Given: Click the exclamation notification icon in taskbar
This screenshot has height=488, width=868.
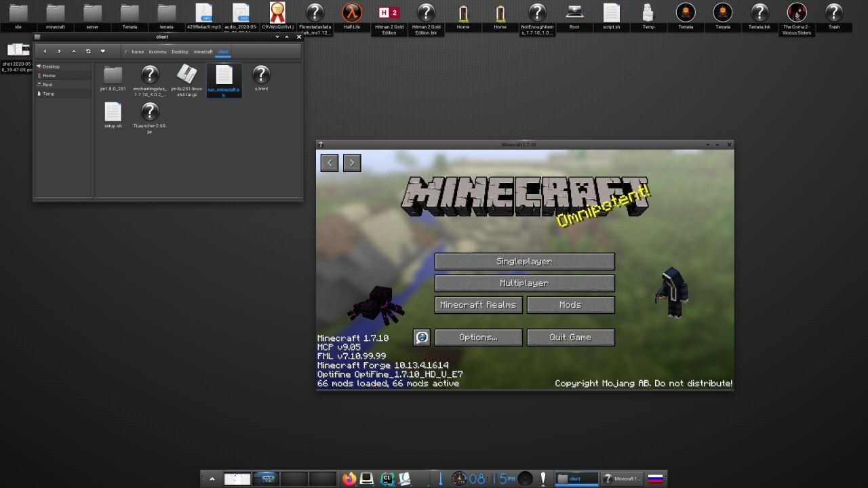Looking at the screenshot, I should point(543,479).
